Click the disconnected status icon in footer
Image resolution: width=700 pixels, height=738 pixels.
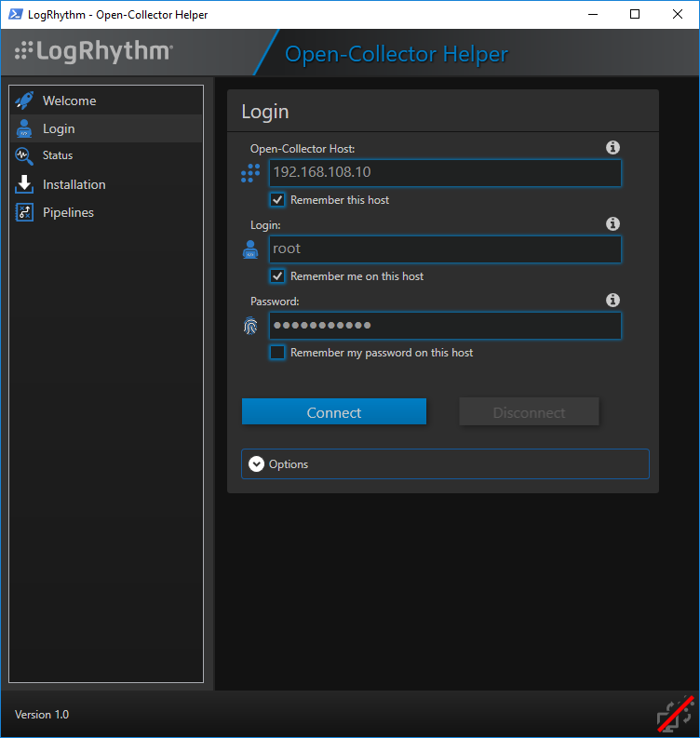675,715
